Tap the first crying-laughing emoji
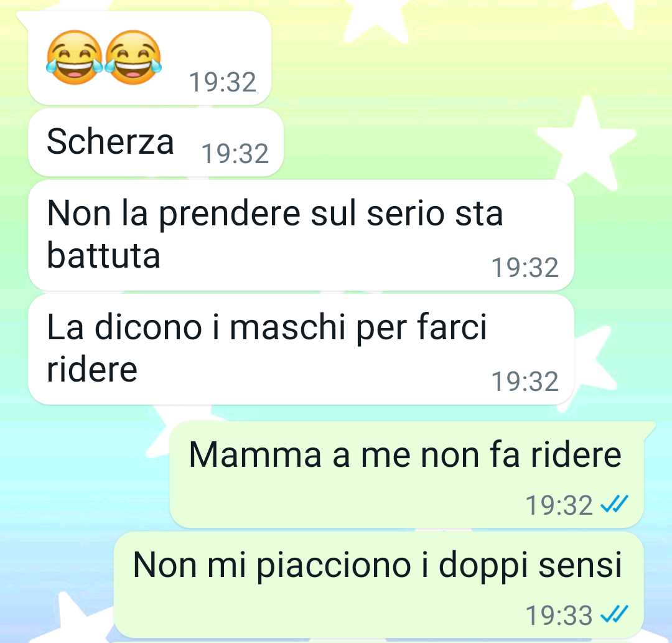The height and width of the screenshot is (643, 672). (x=75, y=57)
